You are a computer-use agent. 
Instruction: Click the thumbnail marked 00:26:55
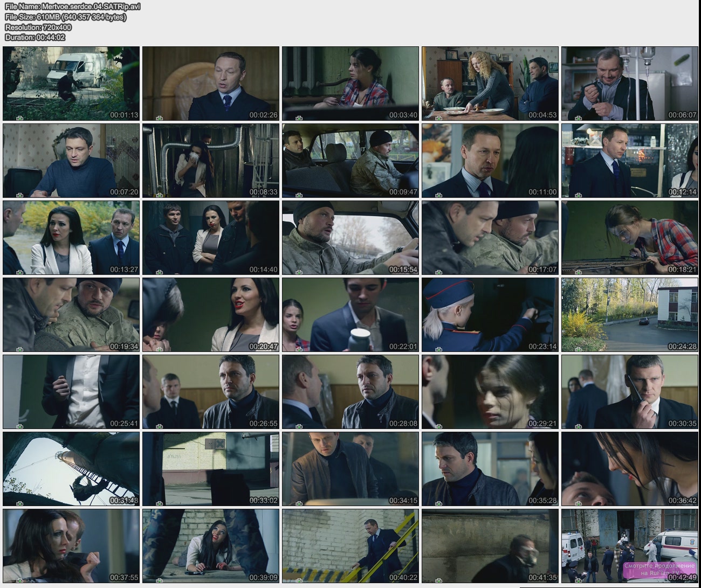(211, 392)
